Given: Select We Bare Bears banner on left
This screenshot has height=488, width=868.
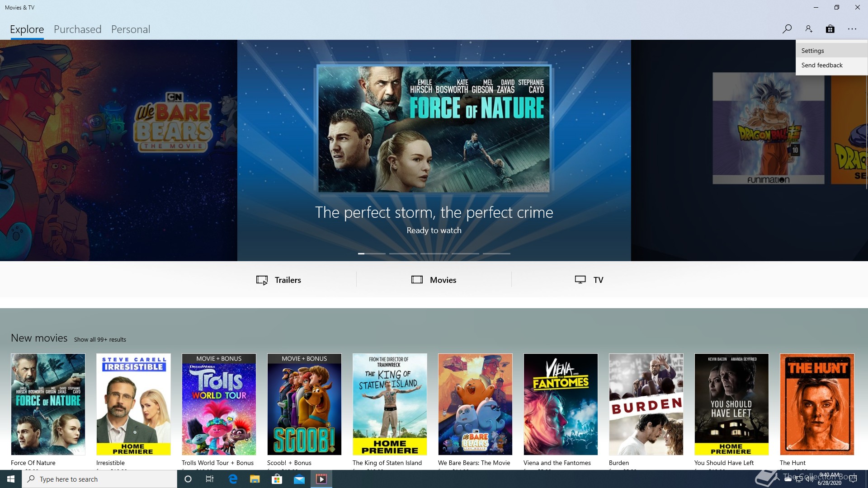Looking at the screenshot, I should coord(118,150).
